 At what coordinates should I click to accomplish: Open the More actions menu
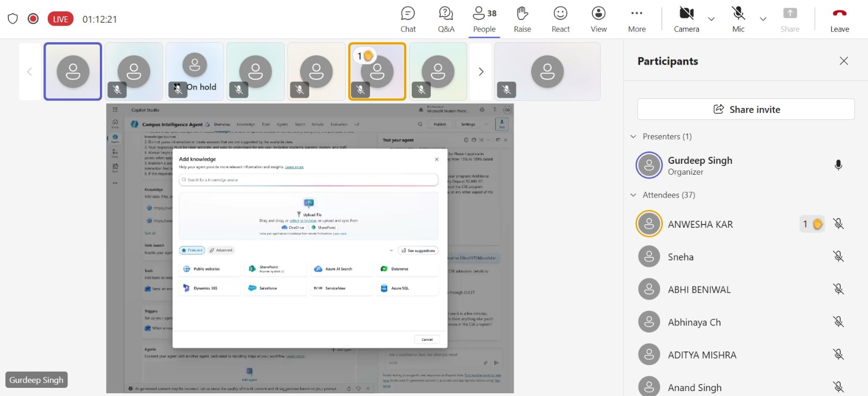click(637, 20)
